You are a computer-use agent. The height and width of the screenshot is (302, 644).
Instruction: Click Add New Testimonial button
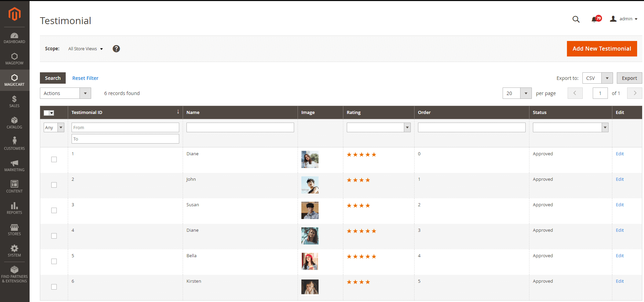pos(602,49)
